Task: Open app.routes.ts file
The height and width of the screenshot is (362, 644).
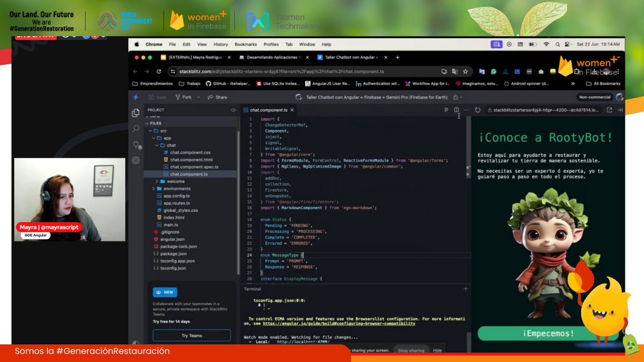Action: point(175,203)
